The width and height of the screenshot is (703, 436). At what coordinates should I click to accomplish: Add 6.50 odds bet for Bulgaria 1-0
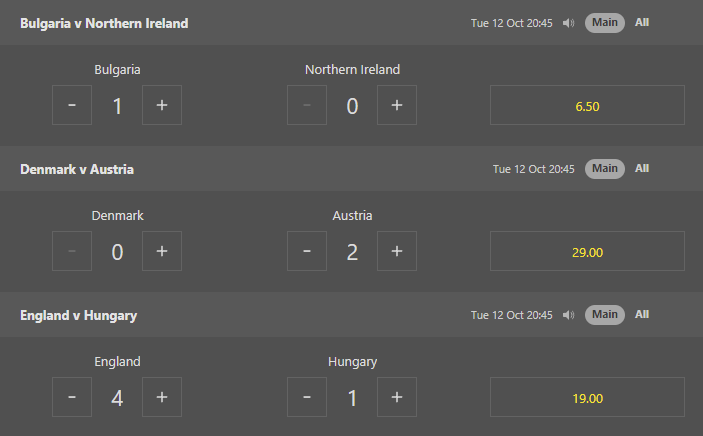point(587,105)
